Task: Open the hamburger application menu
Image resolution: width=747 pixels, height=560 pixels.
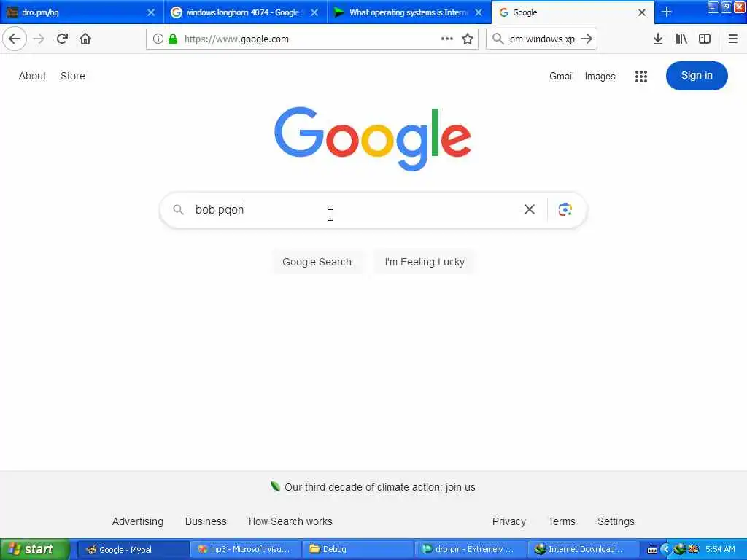Action: click(733, 39)
